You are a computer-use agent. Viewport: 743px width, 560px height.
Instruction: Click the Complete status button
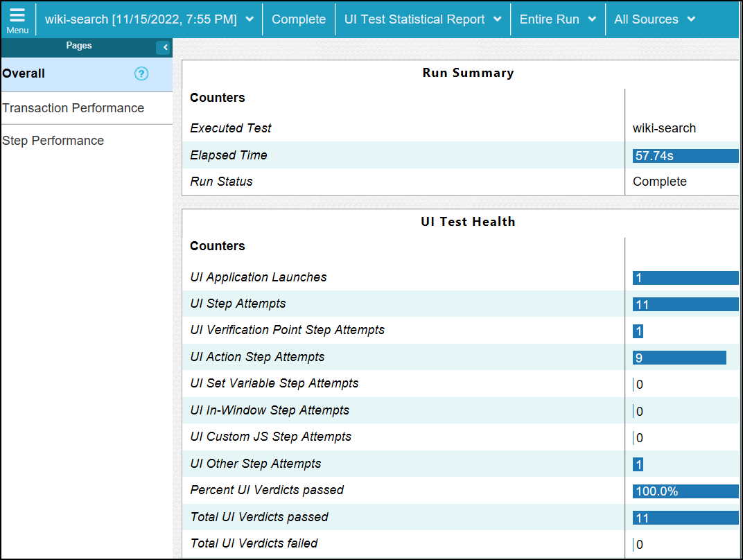point(299,19)
